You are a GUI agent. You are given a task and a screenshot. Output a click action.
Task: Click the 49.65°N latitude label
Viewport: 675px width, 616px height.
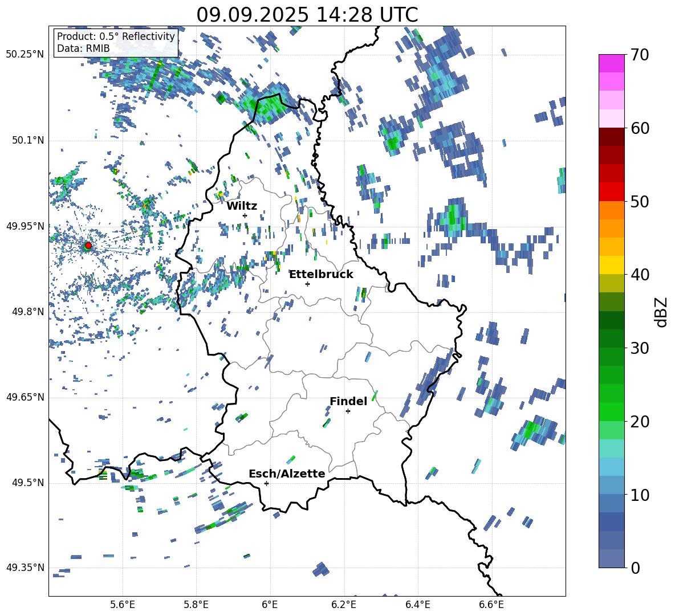[25, 397]
